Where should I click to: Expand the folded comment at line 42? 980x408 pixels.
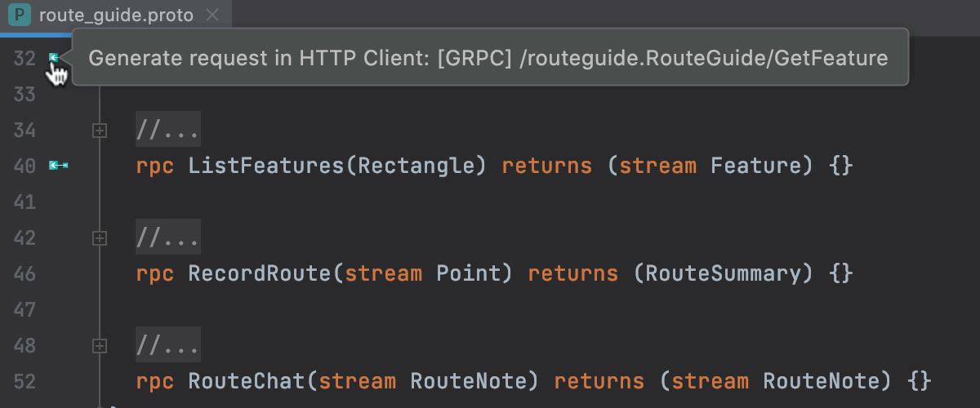point(100,237)
